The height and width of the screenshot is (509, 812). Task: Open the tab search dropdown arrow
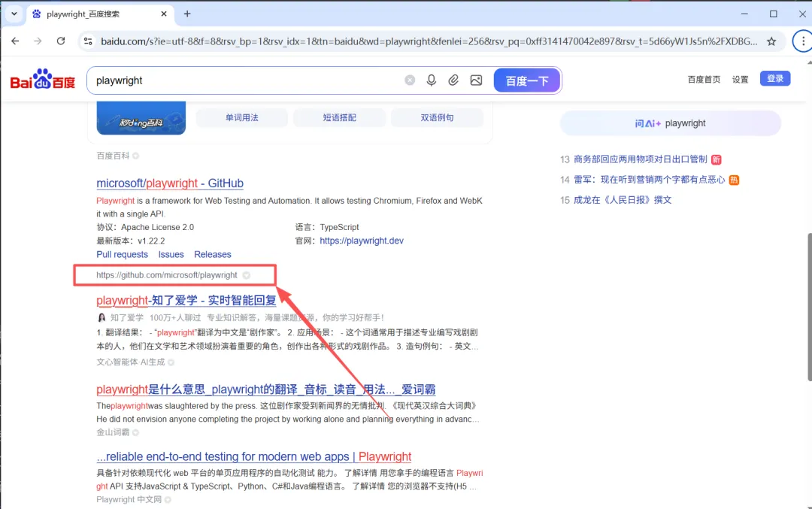(x=14, y=14)
